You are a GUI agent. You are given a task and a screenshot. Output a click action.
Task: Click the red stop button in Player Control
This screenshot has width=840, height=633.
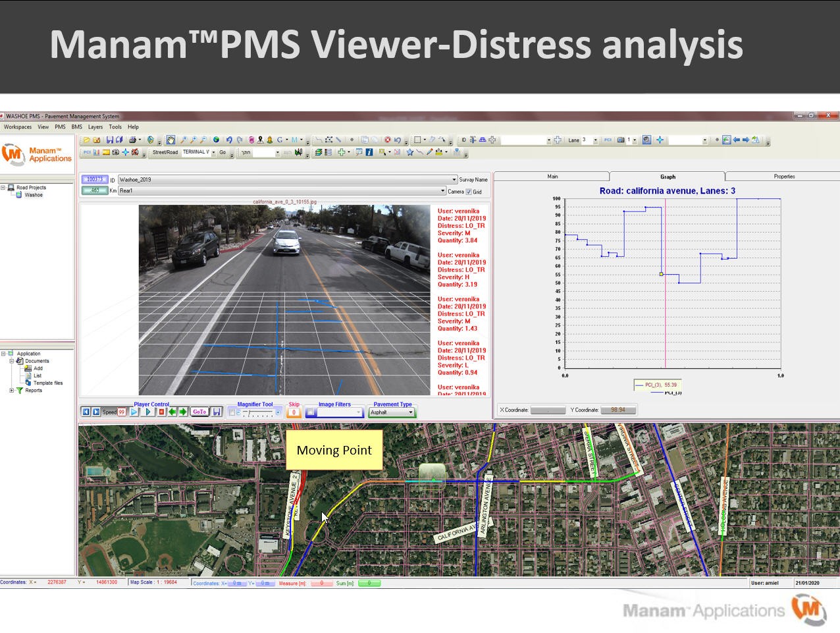(161, 412)
